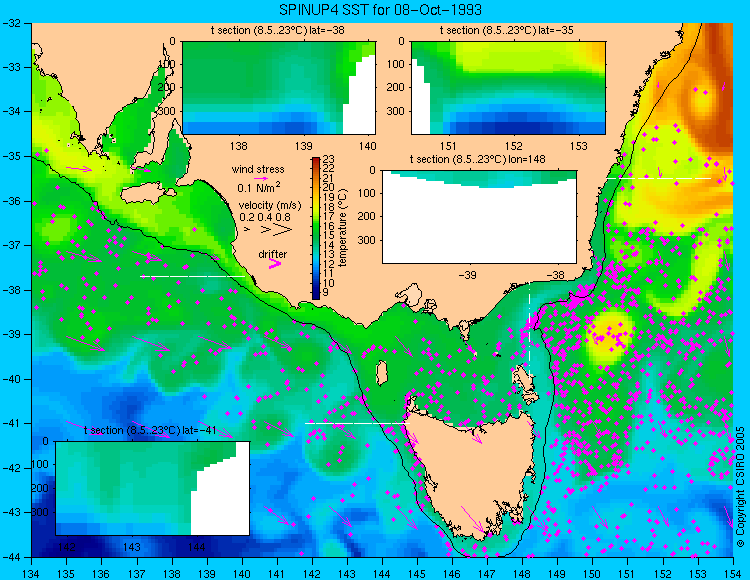Click the magenta drifter symbol in the legend

point(275,263)
